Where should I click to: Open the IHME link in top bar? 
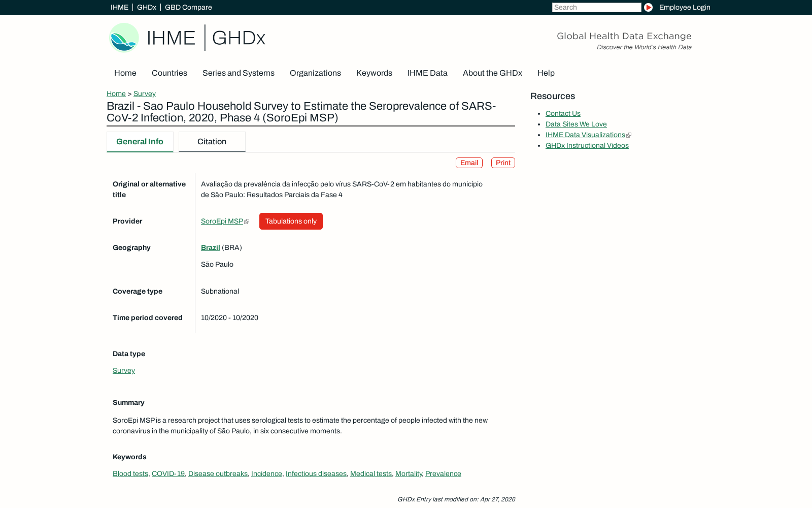[x=119, y=8]
